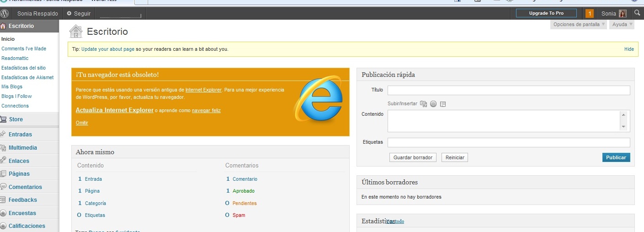This screenshot has height=232, width=644.
Task: Open the search magnifier in admin bar
Action: pyautogui.click(x=637, y=13)
